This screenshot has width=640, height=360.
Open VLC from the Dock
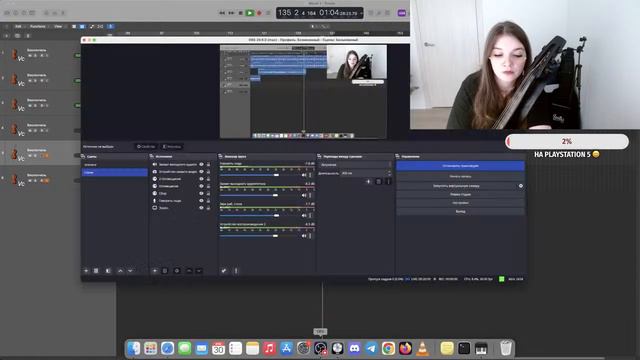tap(422, 348)
